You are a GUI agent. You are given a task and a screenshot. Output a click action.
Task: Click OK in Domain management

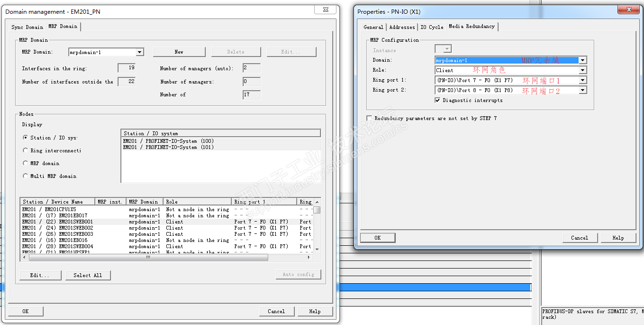26,311
